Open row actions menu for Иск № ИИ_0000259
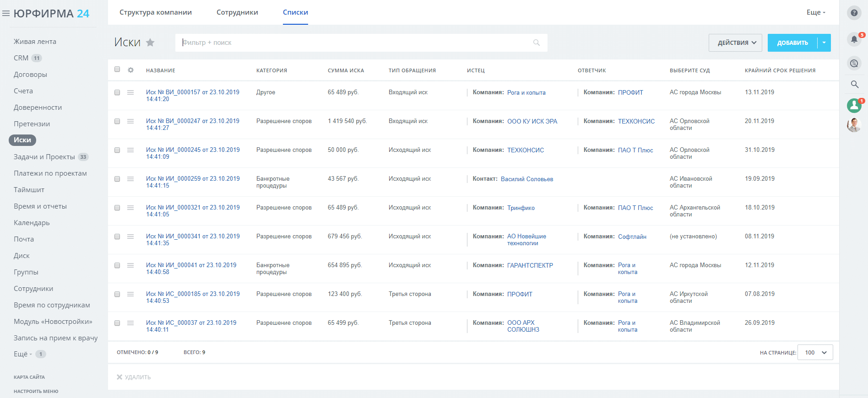The width and height of the screenshot is (868, 398). tap(130, 179)
